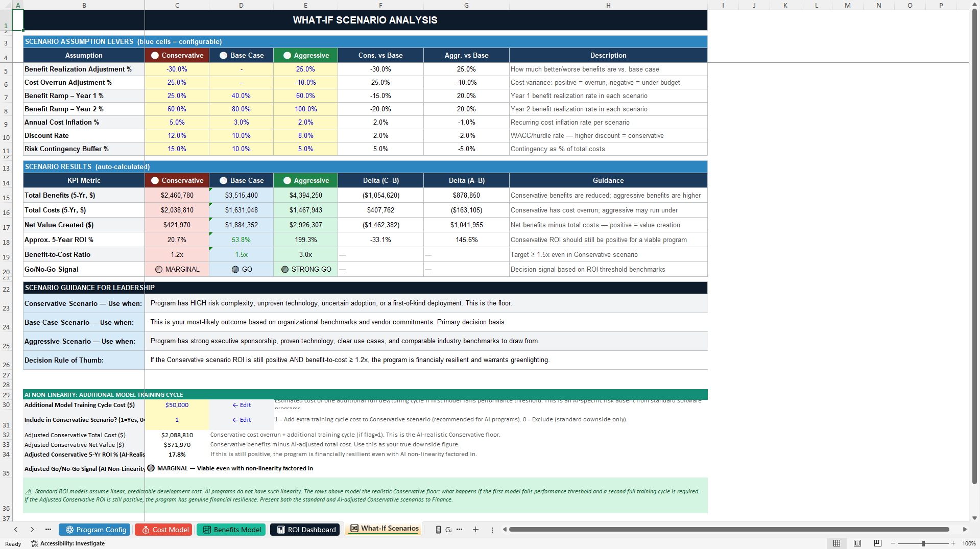Click Base Case circle icon in KPI Metric header row
Image resolution: width=980 pixels, height=549 pixels.
[223, 180]
